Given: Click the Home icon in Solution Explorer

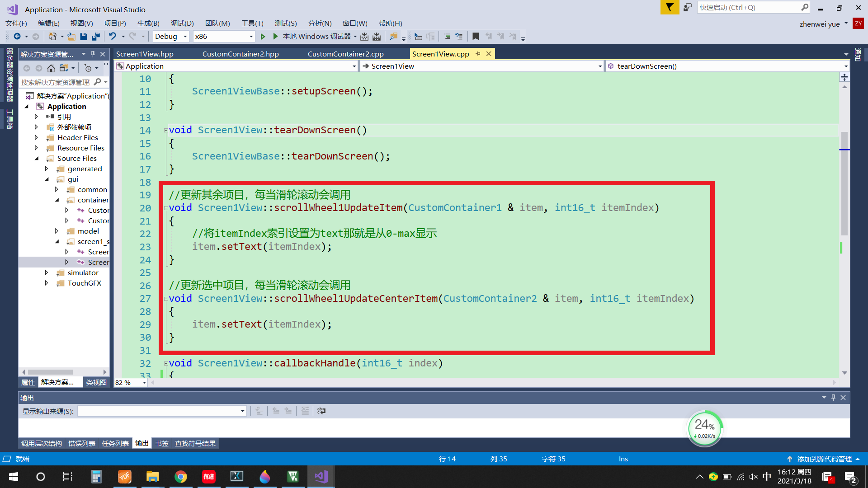Looking at the screenshot, I should click(x=51, y=68).
